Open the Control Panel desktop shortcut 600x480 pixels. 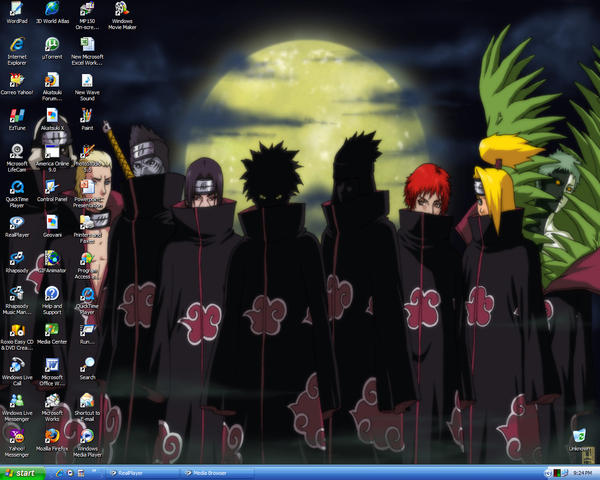(x=52, y=191)
